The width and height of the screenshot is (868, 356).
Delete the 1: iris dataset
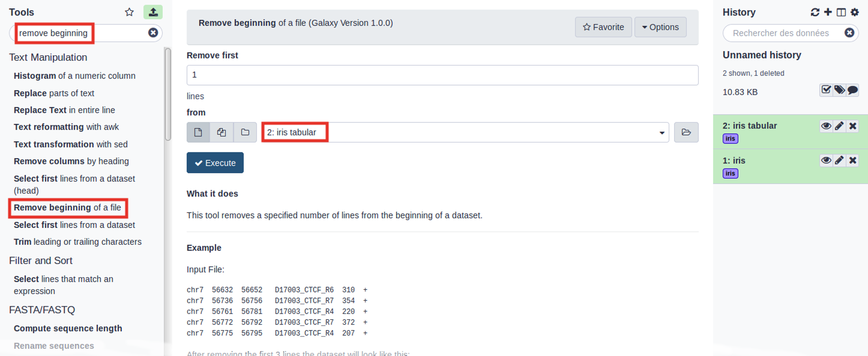point(853,161)
